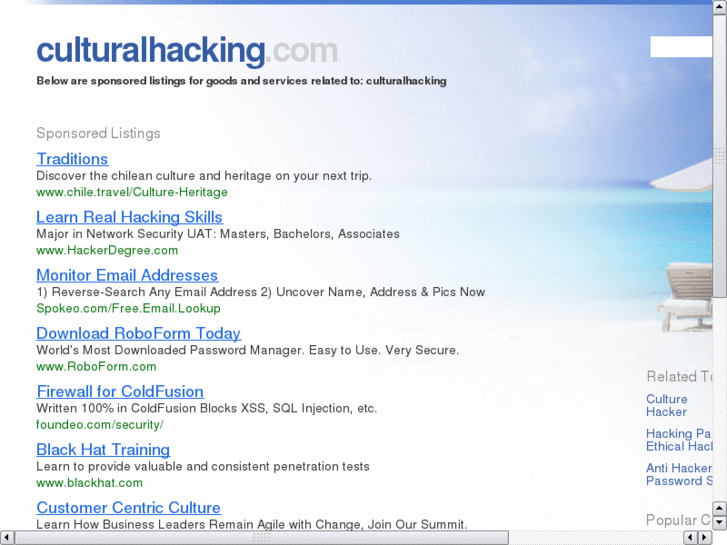This screenshot has height=545, width=727.
Task: Open Download RoboForm Today link
Action: pyautogui.click(x=138, y=333)
